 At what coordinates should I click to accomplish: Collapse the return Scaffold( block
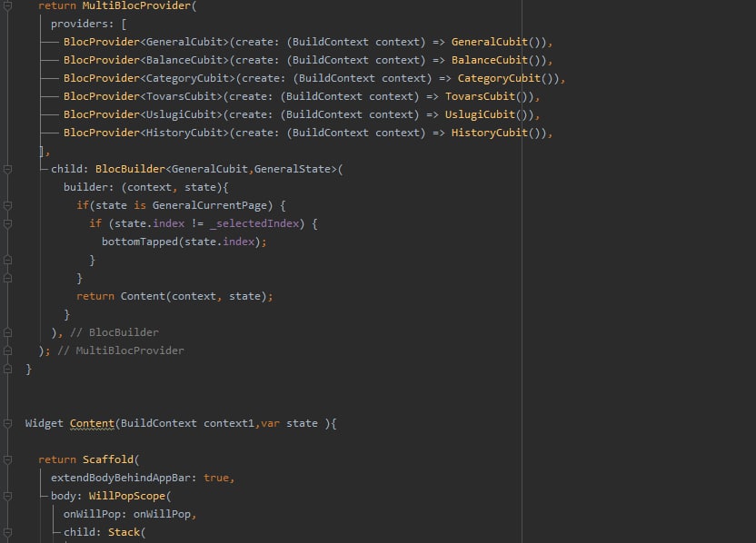(x=7, y=459)
